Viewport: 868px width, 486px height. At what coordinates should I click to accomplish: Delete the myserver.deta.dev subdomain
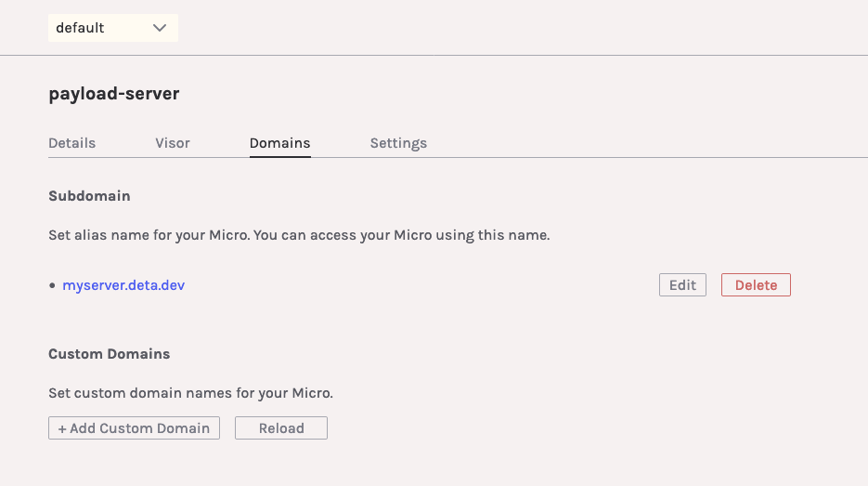pos(756,285)
